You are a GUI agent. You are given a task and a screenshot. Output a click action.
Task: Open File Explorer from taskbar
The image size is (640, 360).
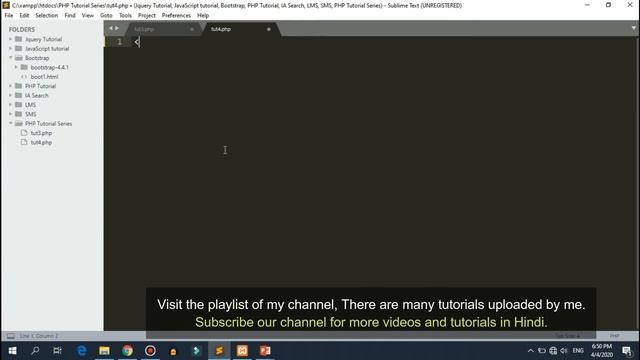point(104,351)
